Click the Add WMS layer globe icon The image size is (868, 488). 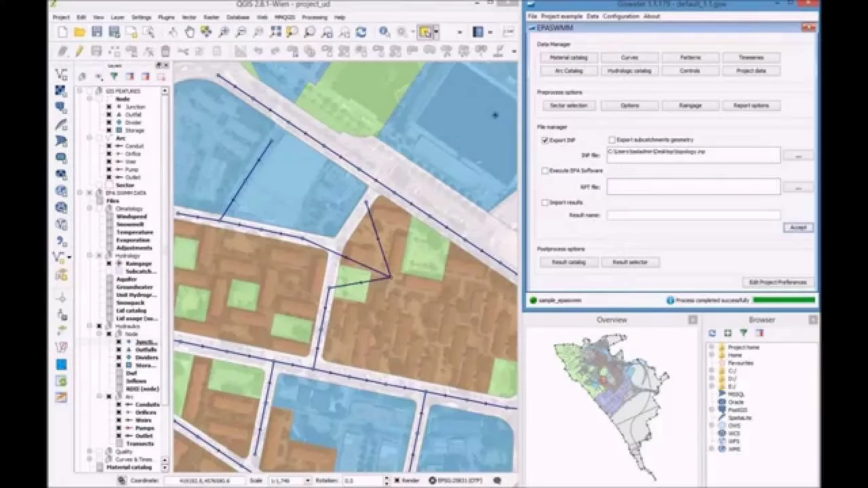pyautogui.click(x=61, y=191)
